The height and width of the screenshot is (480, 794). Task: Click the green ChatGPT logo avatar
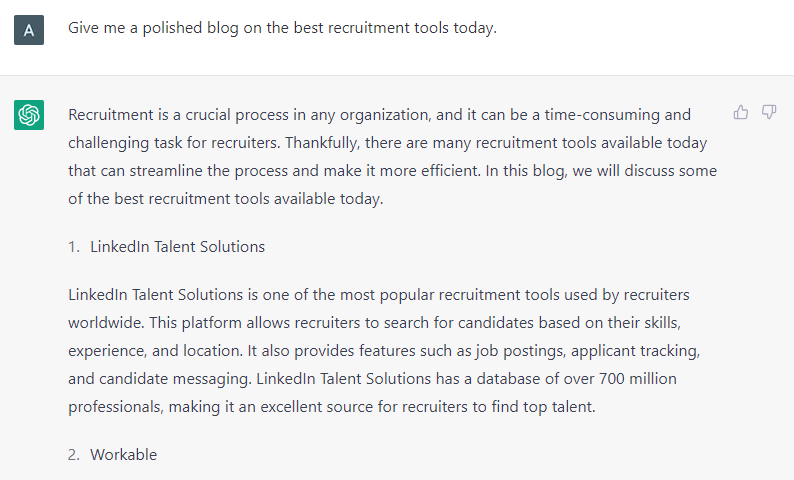click(x=29, y=115)
